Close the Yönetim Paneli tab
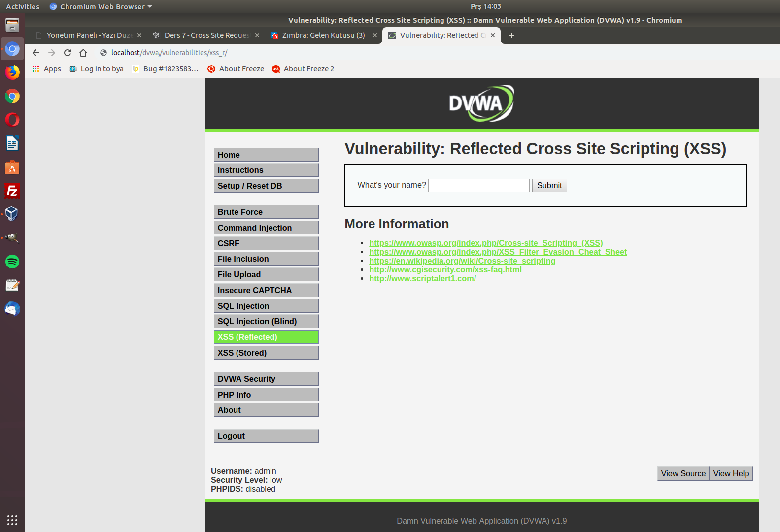The height and width of the screenshot is (532, 780). [x=139, y=35]
